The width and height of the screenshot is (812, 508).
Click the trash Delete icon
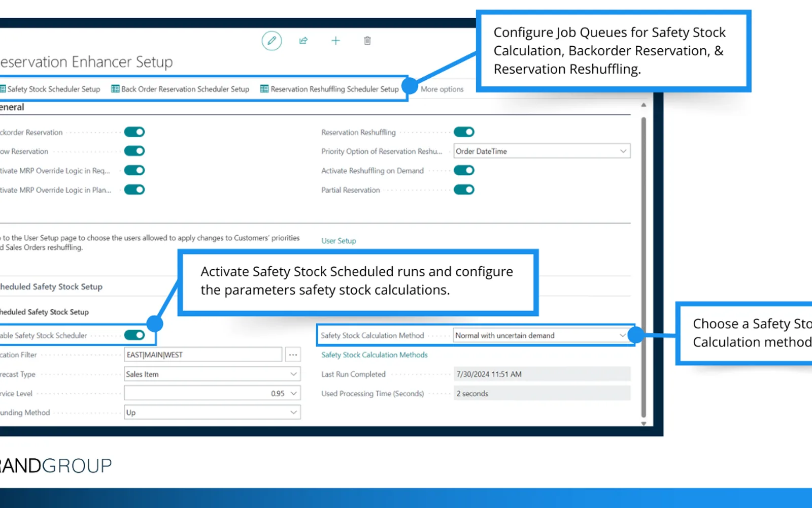coord(367,41)
